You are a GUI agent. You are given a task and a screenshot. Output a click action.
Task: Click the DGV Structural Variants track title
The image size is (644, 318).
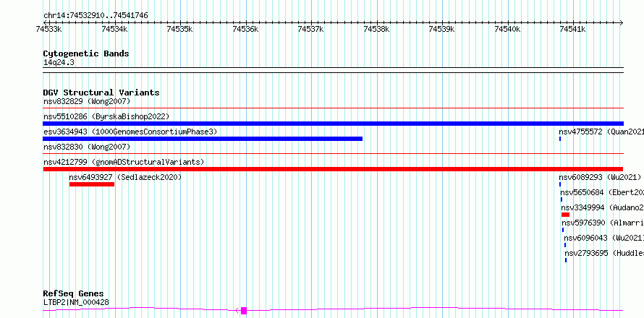point(101,93)
